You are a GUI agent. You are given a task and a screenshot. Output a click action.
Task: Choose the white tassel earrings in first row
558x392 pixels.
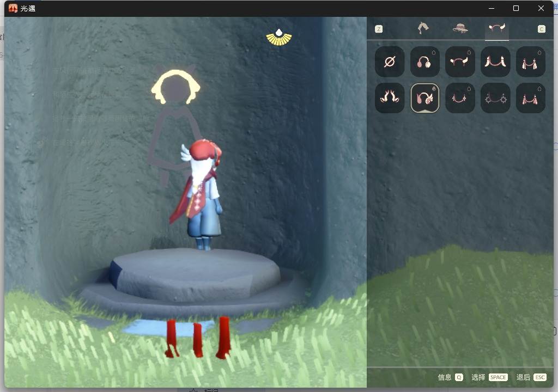(530, 62)
